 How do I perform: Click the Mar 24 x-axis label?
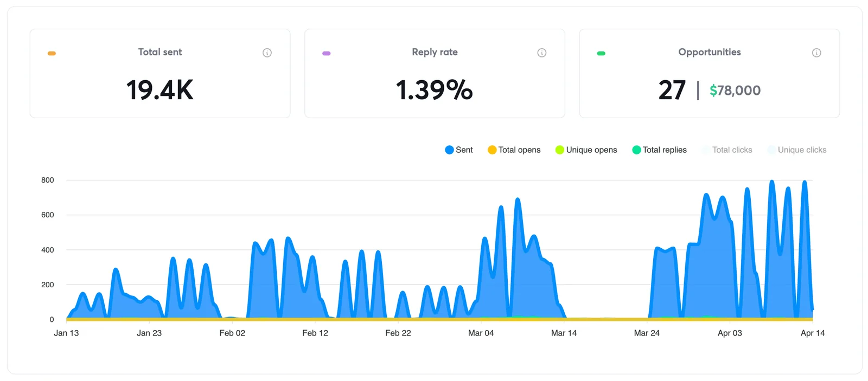pos(647,333)
